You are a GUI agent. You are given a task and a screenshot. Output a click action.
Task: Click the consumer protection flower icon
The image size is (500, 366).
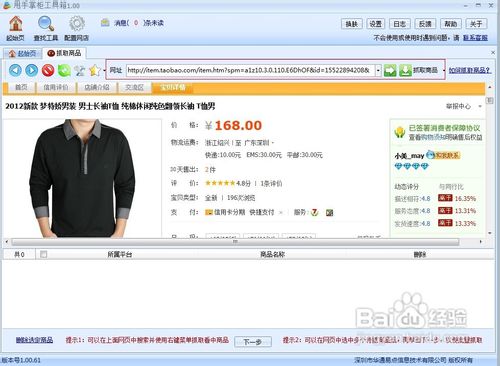tap(399, 132)
